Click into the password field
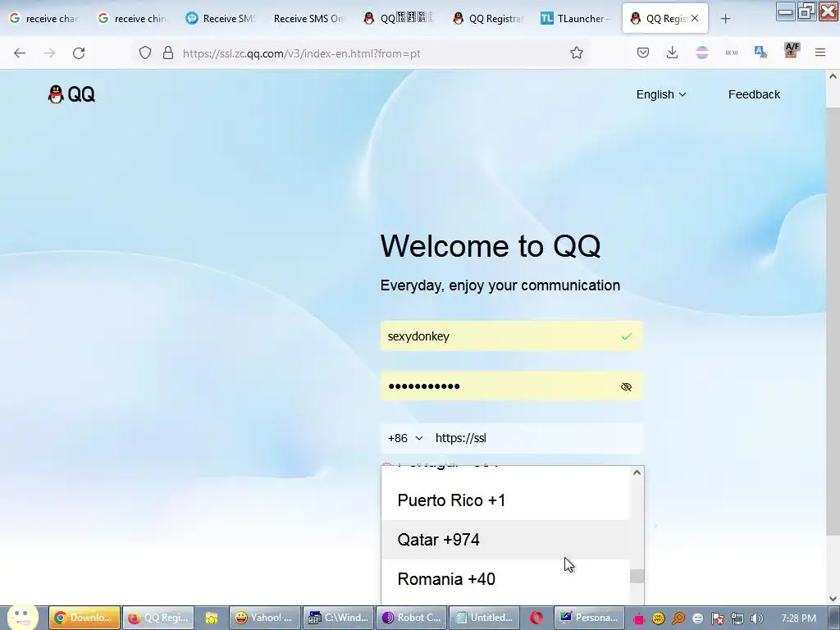Screen dimensions: 840x630 512,387
